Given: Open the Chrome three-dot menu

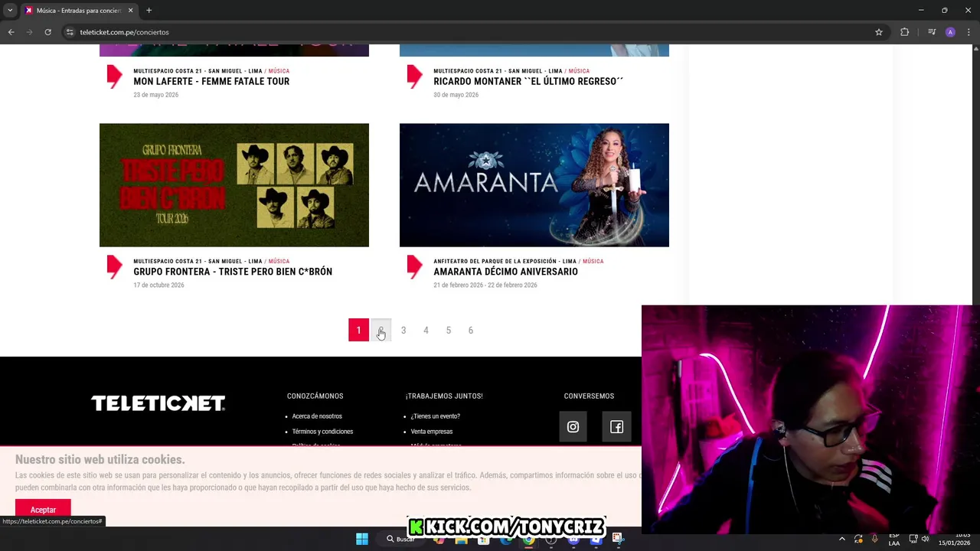Looking at the screenshot, I should (969, 32).
